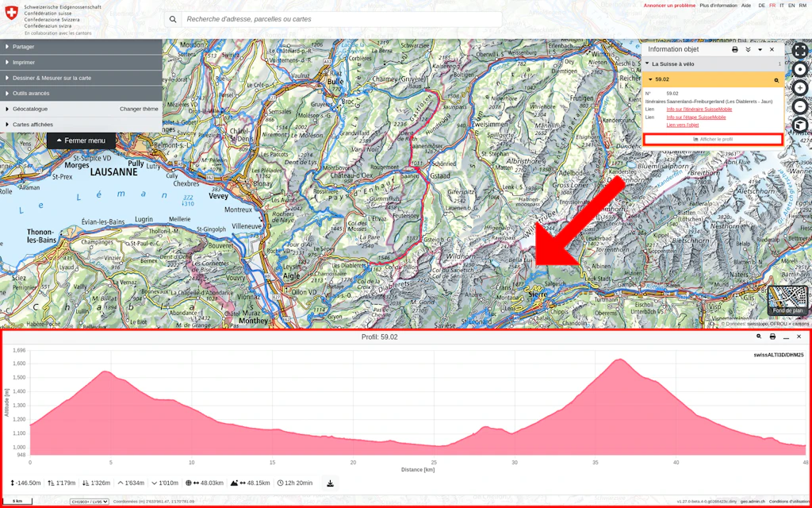The image size is (812, 508).
Task: Open the Aide link
Action: tap(746, 6)
